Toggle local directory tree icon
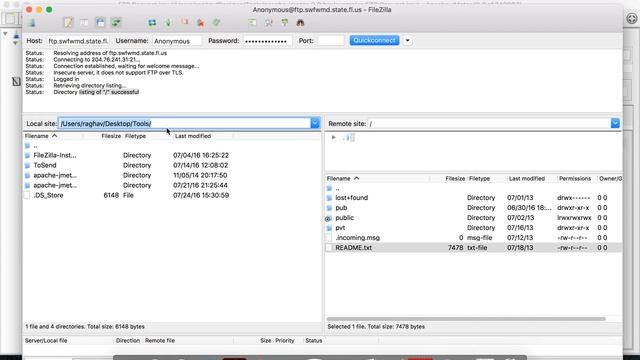640x360 pixels. (x=84, y=23)
